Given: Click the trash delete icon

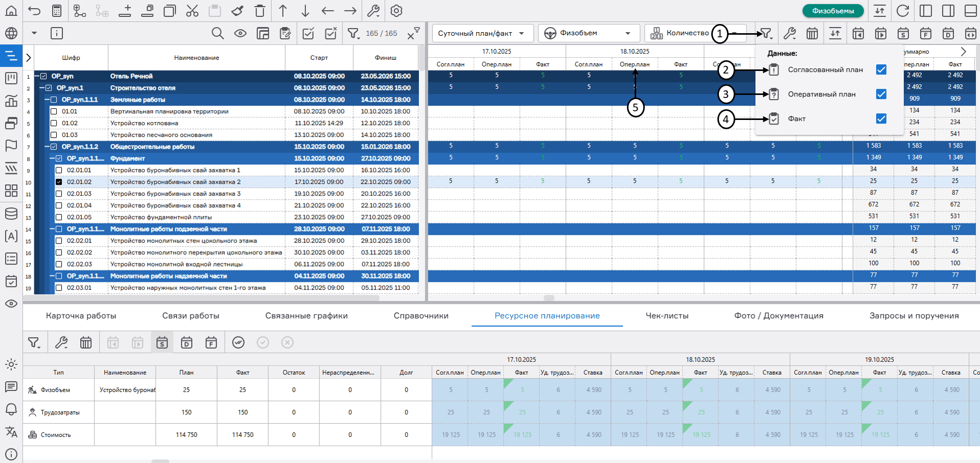Looking at the screenshot, I should 260,11.
